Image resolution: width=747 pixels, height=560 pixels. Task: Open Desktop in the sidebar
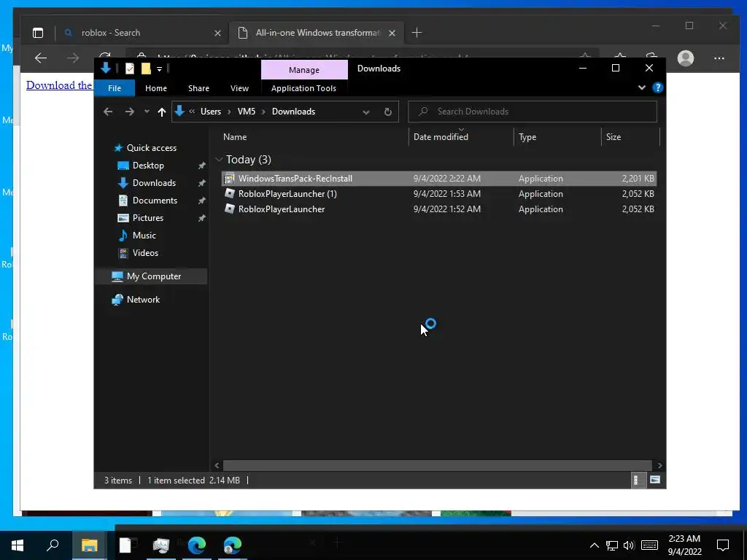pyautogui.click(x=148, y=166)
